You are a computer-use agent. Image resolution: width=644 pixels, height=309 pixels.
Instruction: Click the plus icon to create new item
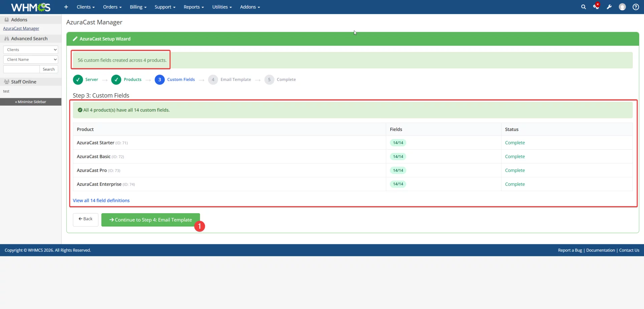pyautogui.click(x=66, y=7)
